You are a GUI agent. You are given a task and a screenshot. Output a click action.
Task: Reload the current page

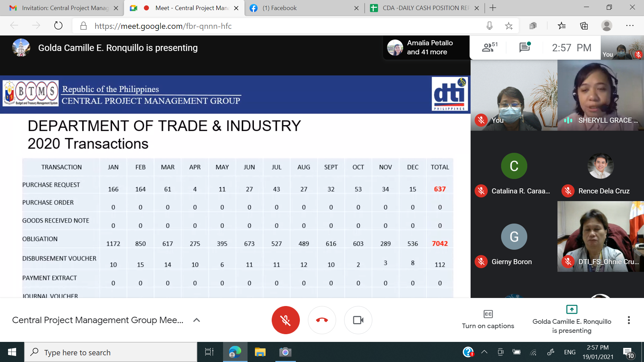click(x=58, y=25)
